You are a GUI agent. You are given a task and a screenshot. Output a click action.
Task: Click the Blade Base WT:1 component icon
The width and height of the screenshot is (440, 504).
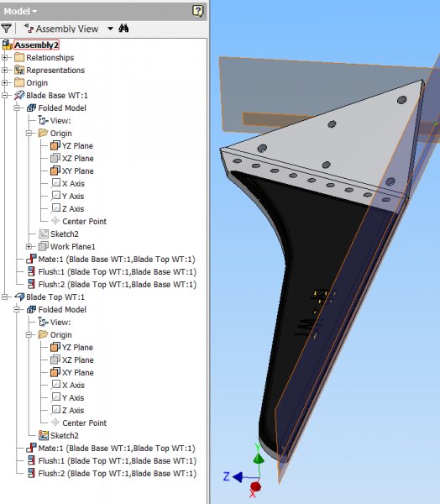pyautogui.click(x=19, y=96)
